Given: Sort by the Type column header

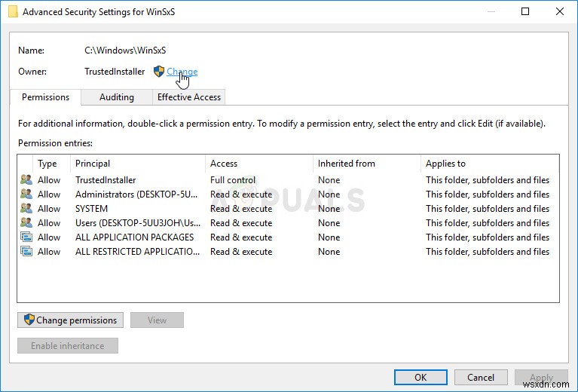Looking at the screenshot, I should click(x=51, y=164).
